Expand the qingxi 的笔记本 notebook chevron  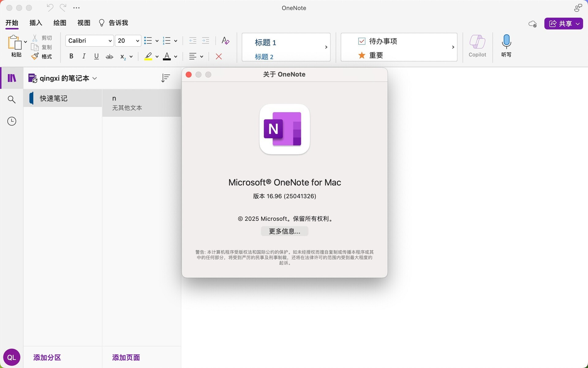click(95, 78)
